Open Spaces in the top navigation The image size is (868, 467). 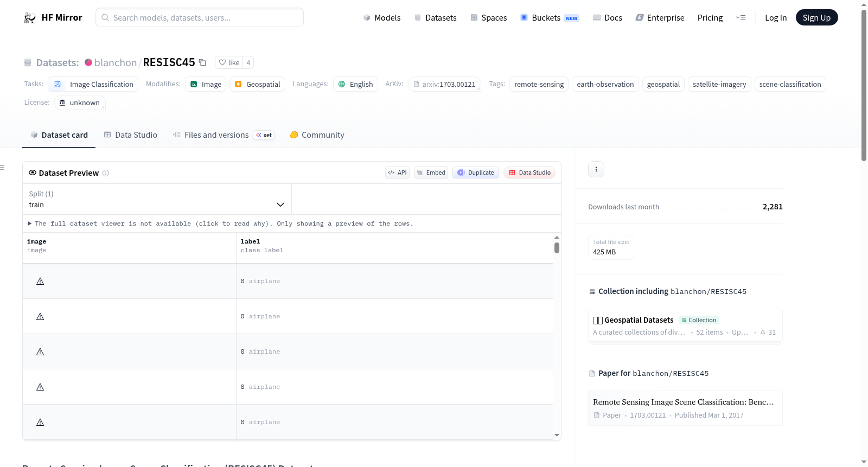(x=488, y=18)
